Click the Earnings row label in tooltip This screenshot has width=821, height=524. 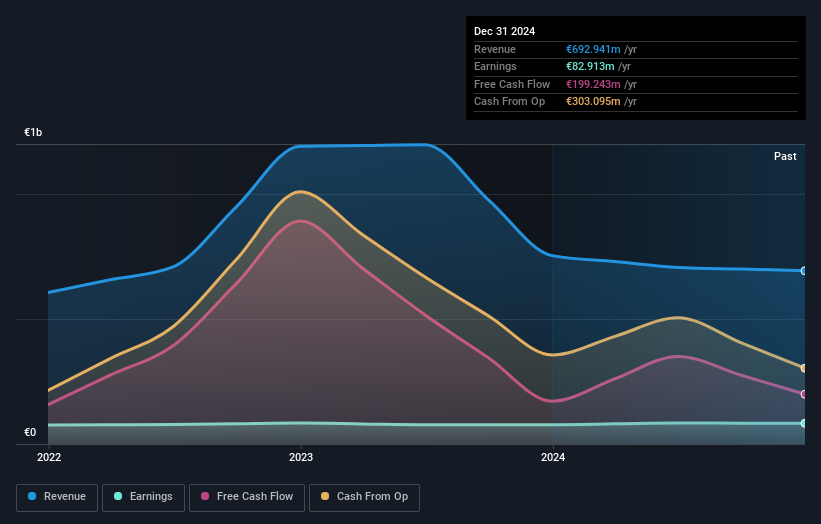pos(495,66)
